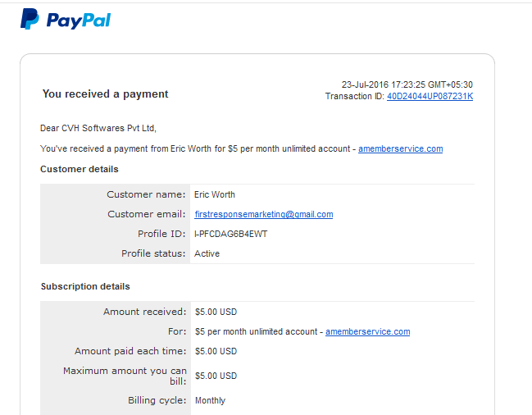Image resolution: width=532 pixels, height=415 pixels.
Task: Click the Active profile status value
Action: click(207, 253)
